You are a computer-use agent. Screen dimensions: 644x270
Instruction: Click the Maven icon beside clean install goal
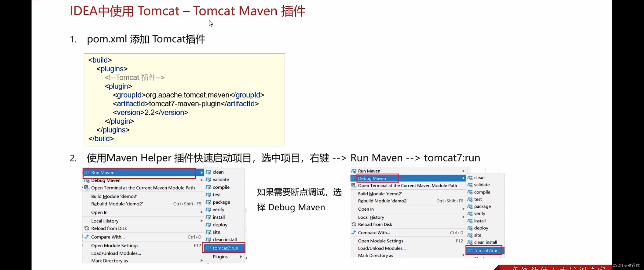point(208,239)
